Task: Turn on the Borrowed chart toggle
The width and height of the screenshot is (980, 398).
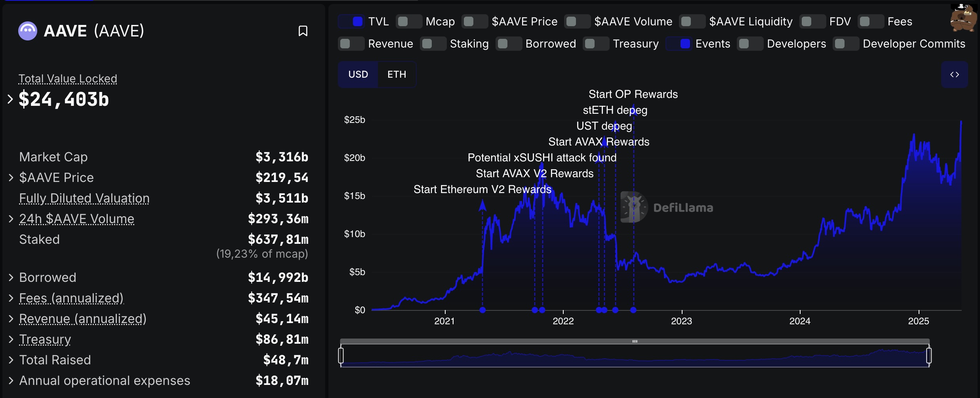Action: [509, 44]
